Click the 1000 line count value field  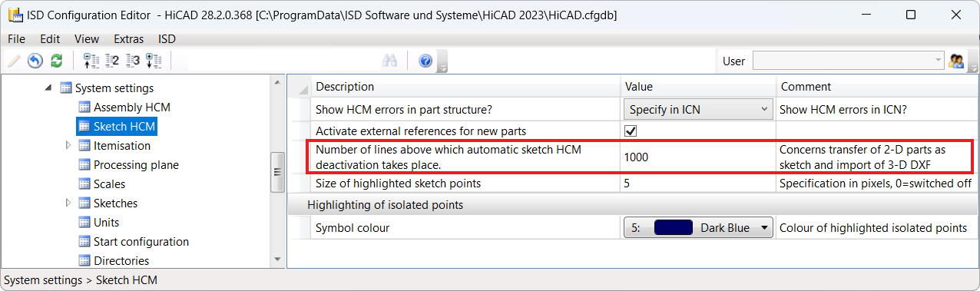pyautogui.click(x=698, y=157)
